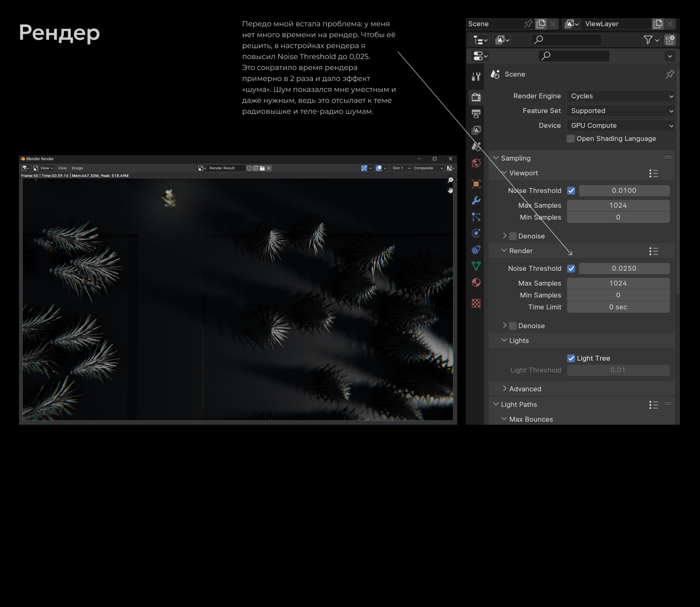
Task: Open the Texture properties checker icon
Action: [476, 303]
